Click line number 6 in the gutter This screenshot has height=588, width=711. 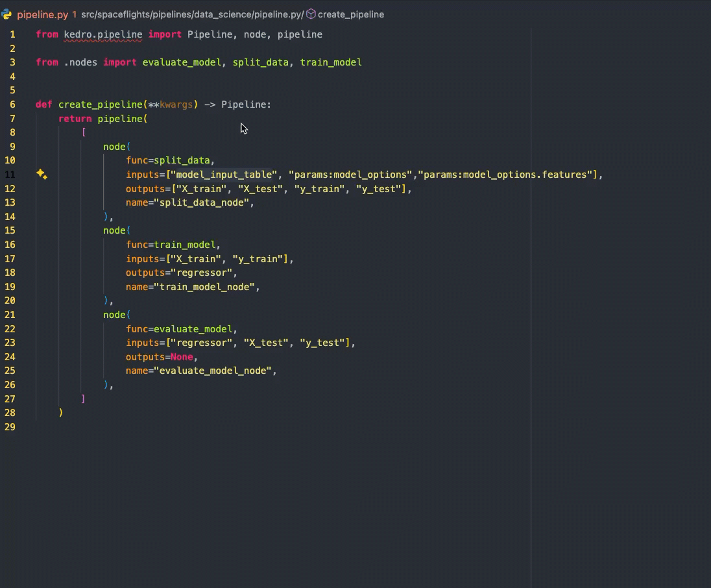tap(12, 104)
